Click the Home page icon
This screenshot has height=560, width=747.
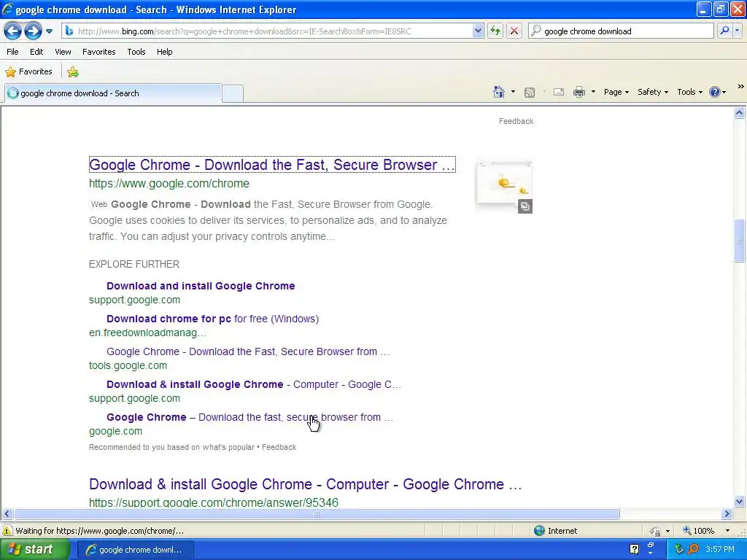(x=499, y=92)
